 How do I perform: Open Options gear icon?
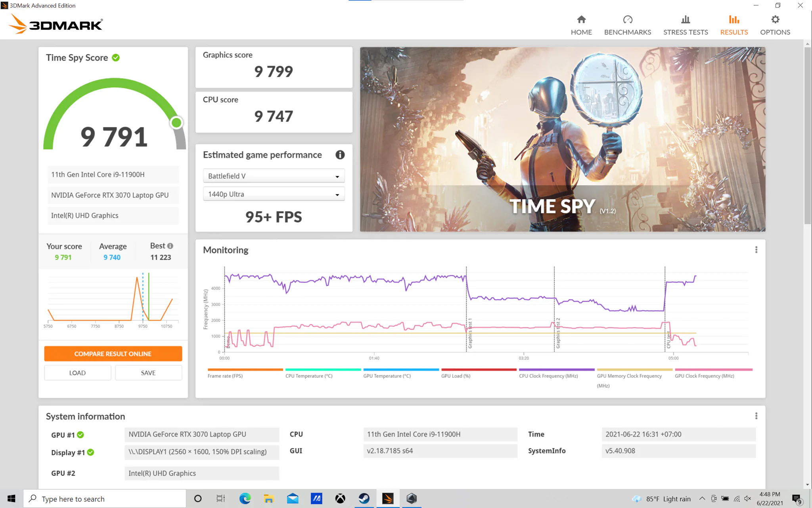click(x=775, y=20)
